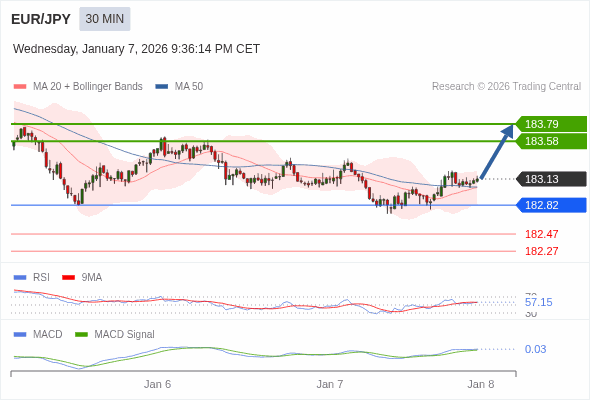Click the 183.79 resistance price label

coord(552,124)
